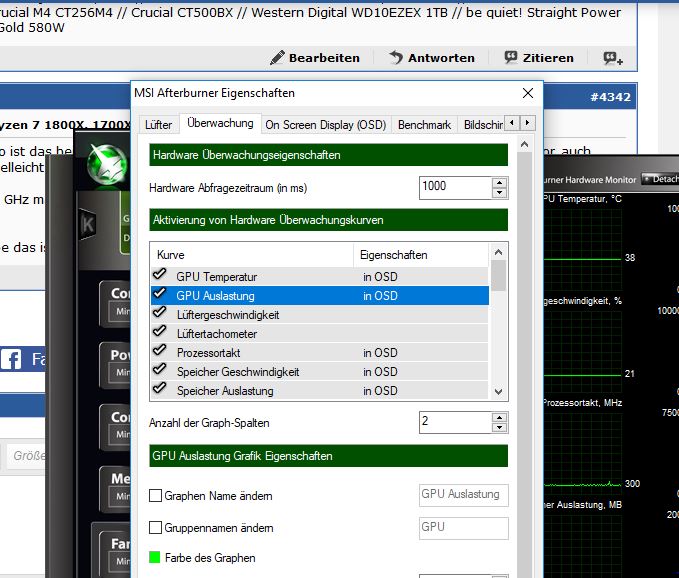
Task: Decrease Anzahl der Graph-Spalten value
Action: tap(499, 428)
